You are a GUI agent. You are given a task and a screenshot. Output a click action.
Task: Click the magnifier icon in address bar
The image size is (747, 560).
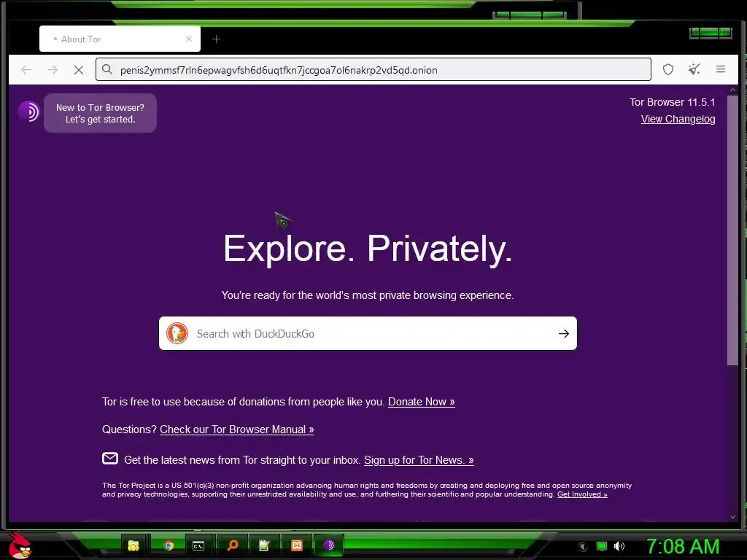click(107, 70)
